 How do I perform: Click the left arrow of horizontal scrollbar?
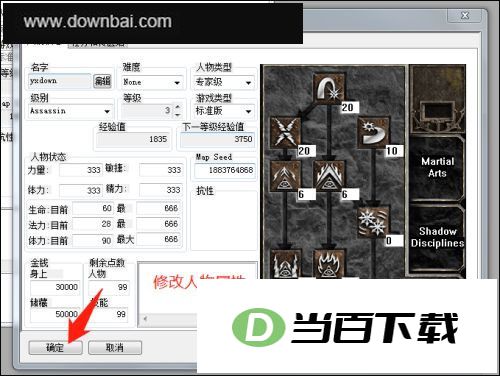tap(145, 319)
